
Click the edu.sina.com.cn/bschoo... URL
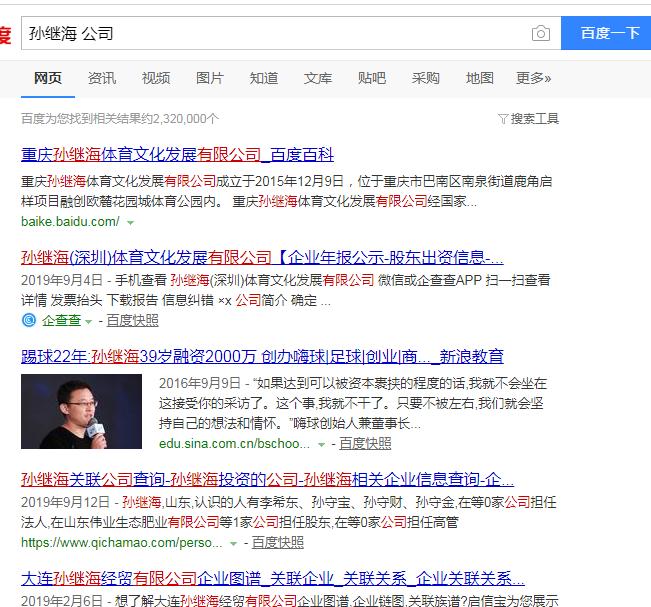pyautogui.click(x=234, y=443)
